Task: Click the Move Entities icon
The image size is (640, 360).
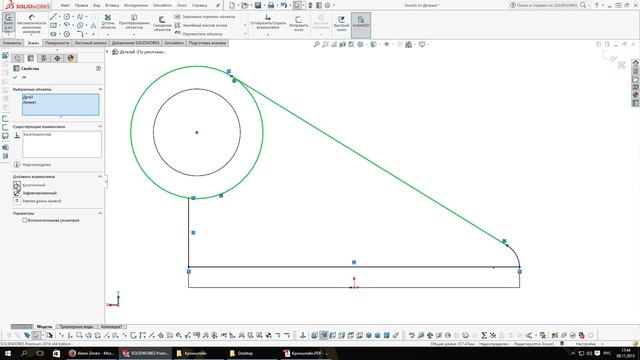Action: (x=177, y=33)
